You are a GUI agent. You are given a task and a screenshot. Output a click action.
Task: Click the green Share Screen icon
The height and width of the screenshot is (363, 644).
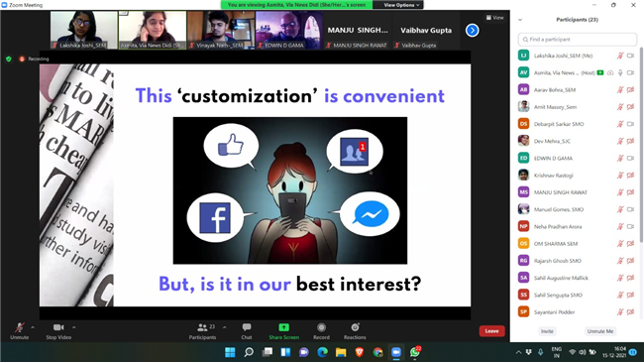click(x=283, y=327)
